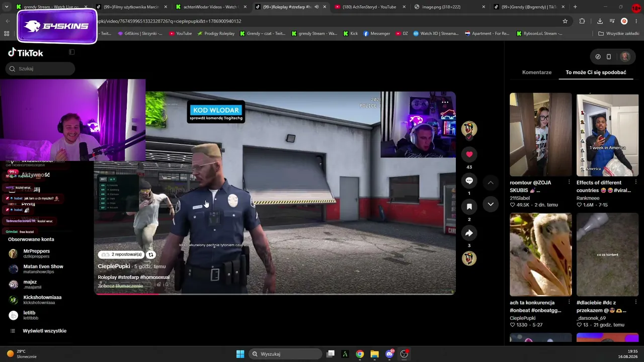Open Matan Even Show followed account

pos(36,269)
